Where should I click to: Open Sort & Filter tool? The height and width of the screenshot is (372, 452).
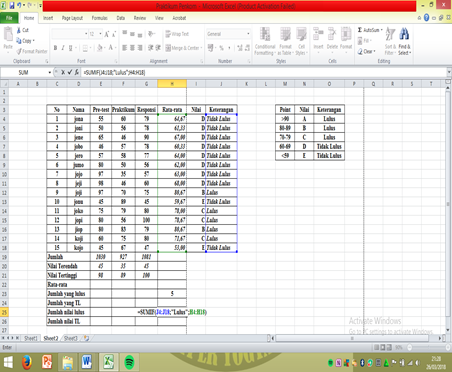[x=390, y=41]
